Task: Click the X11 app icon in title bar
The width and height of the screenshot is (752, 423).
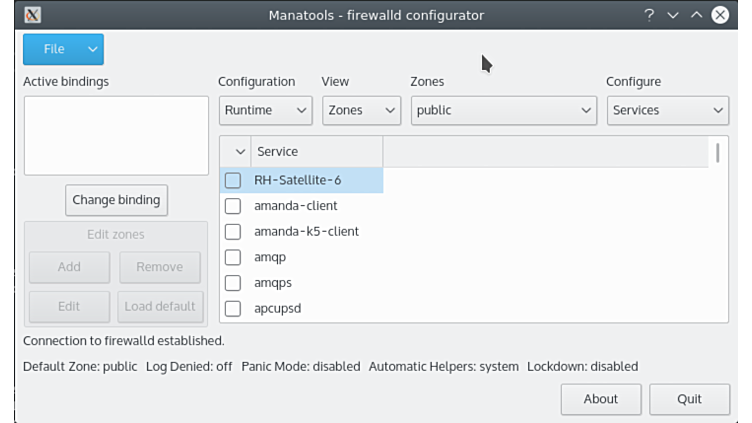Action: [x=33, y=15]
